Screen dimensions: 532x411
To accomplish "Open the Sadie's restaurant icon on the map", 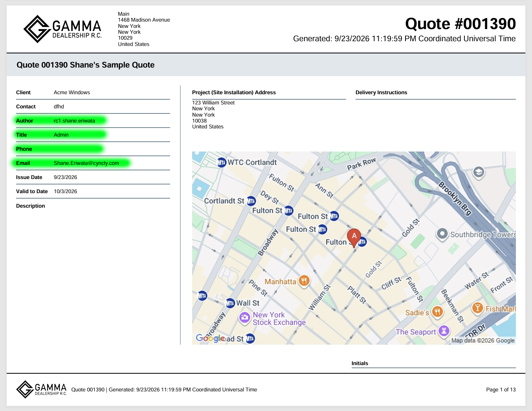I will (437, 312).
